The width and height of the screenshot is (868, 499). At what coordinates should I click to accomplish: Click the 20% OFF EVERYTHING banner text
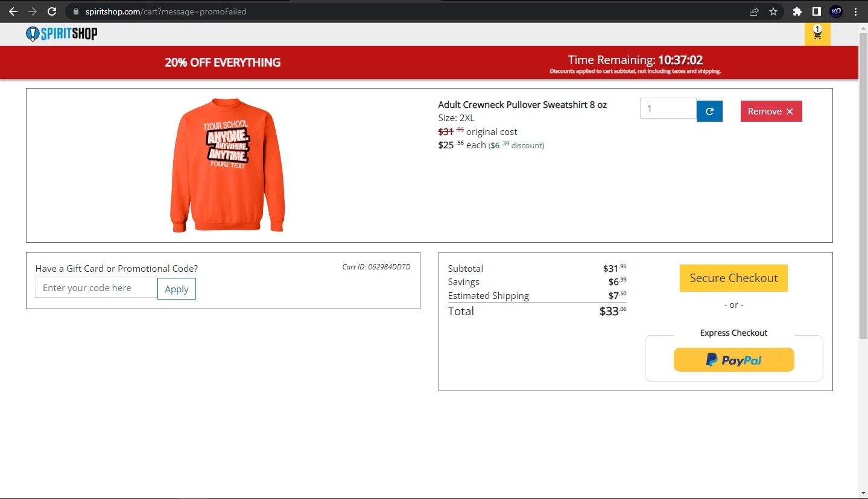(223, 62)
